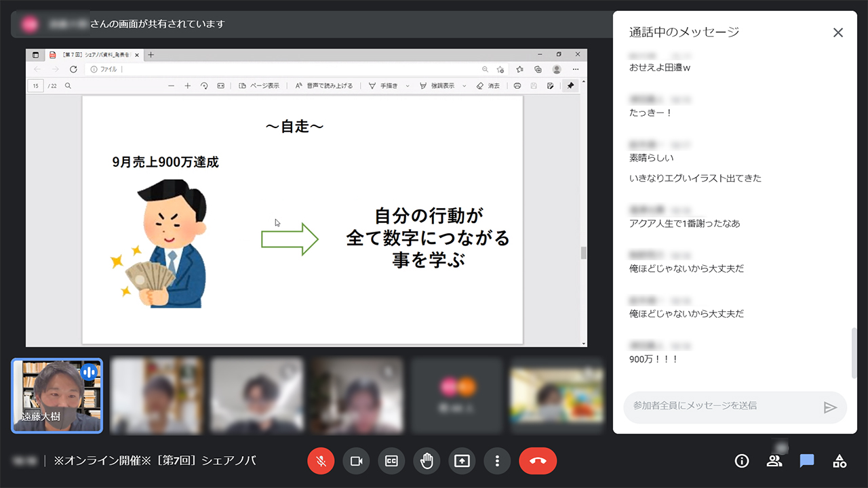Screen dimensions: 868x488
Task: Select 遠藤大樹's video tile
Action: coord(57,396)
